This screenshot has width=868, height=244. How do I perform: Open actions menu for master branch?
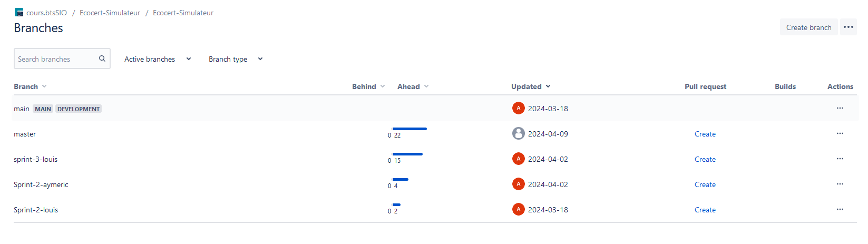click(840, 133)
